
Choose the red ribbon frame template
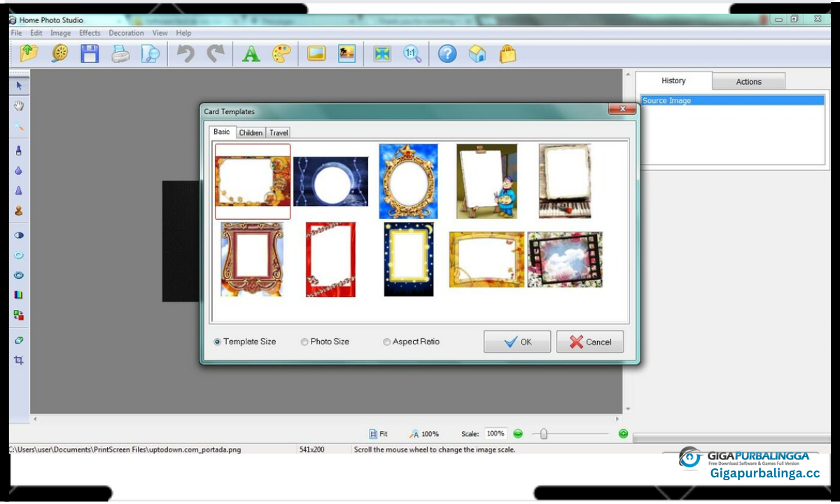[330, 260]
